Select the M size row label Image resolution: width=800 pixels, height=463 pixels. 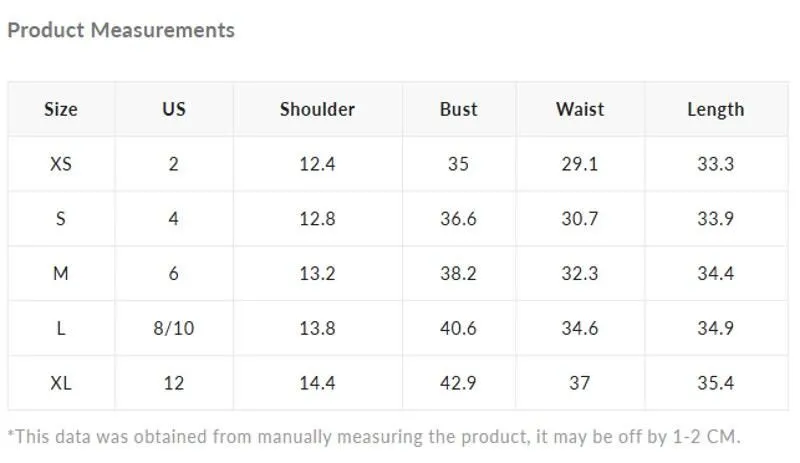pos(61,274)
